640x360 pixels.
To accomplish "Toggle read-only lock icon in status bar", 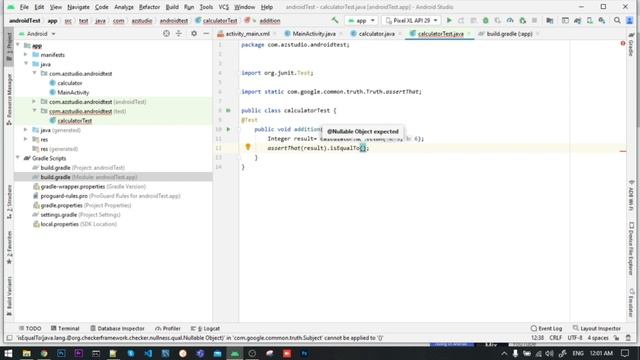I will coord(616,338).
